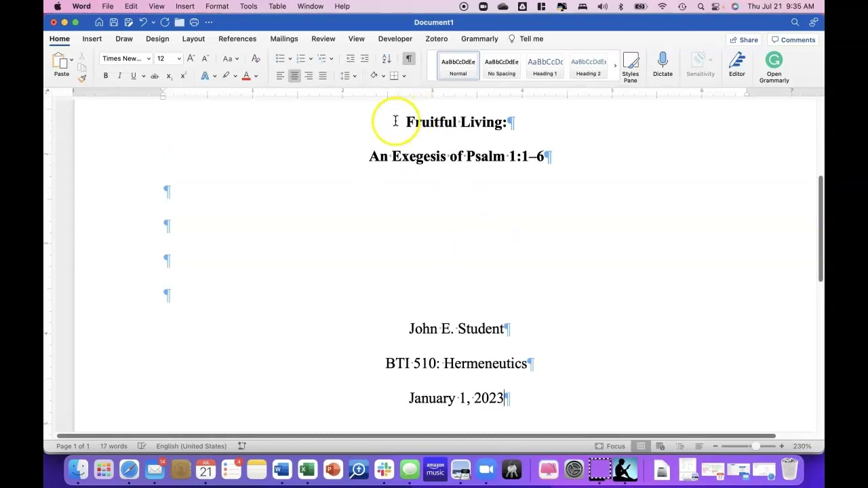Click the Share button

pos(743,40)
